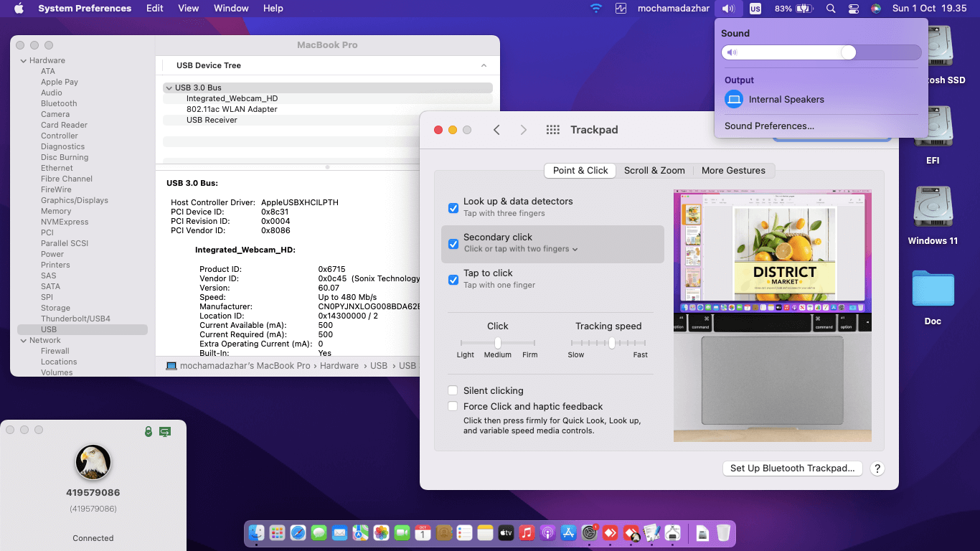Switch to Scroll & Zoom tab

654,171
